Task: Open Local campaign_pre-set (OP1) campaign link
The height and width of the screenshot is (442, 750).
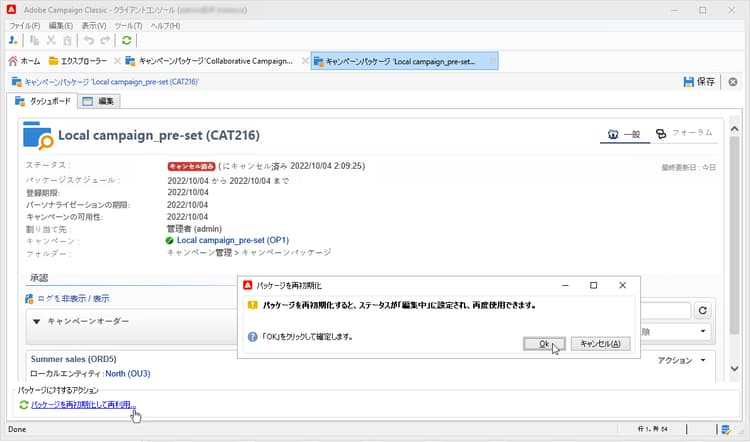Action: pos(232,240)
